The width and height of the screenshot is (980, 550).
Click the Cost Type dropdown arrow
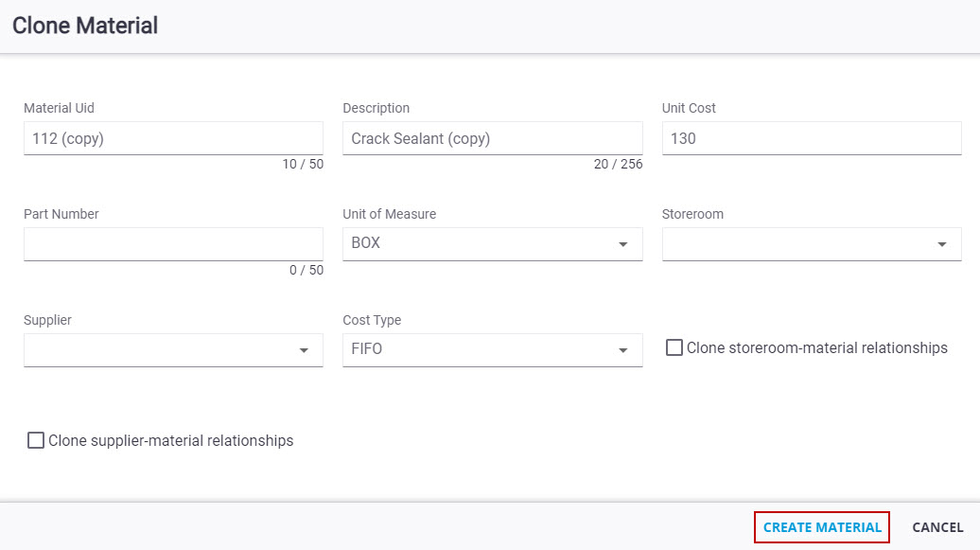pyautogui.click(x=622, y=350)
